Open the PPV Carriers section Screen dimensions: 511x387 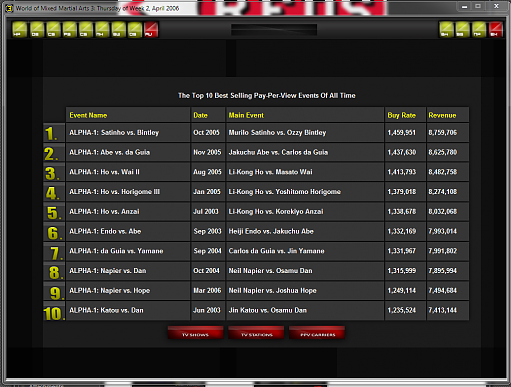pyautogui.click(x=317, y=333)
